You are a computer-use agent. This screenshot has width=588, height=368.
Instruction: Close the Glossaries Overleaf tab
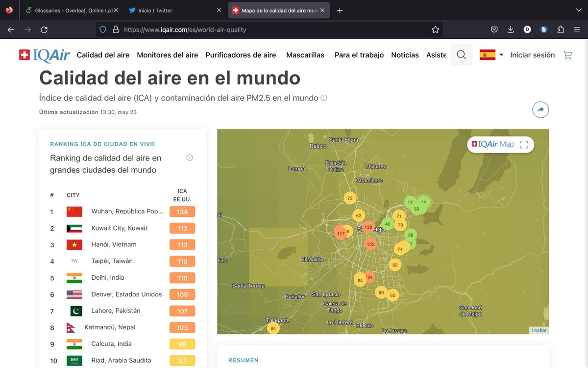116,10
